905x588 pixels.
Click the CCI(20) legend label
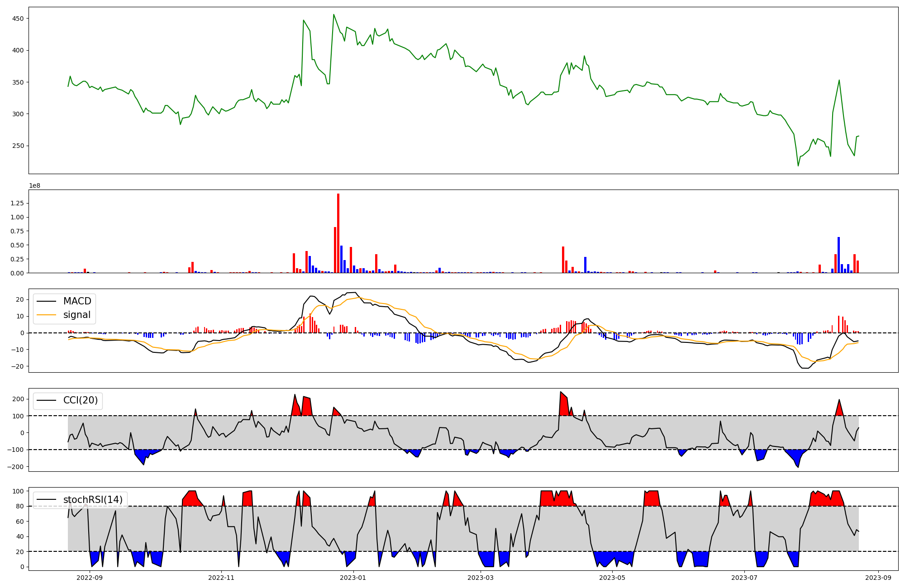(x=80, y=400)
